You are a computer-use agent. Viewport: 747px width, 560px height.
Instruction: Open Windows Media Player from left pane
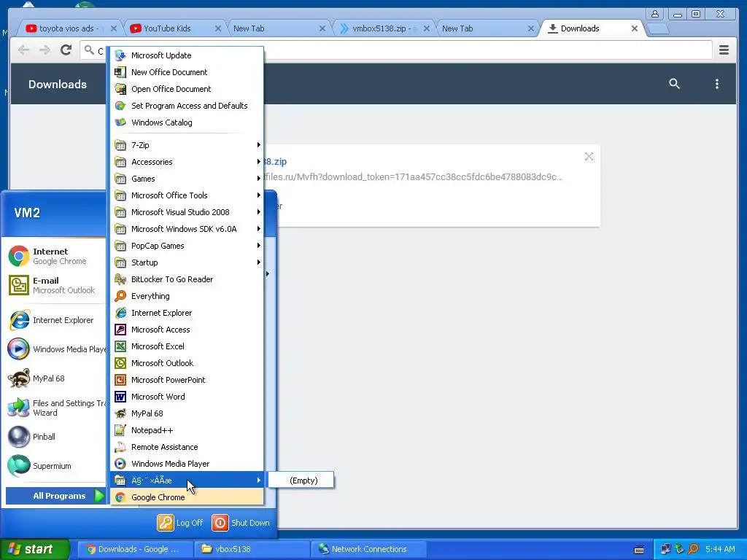[x=56, y=349]
